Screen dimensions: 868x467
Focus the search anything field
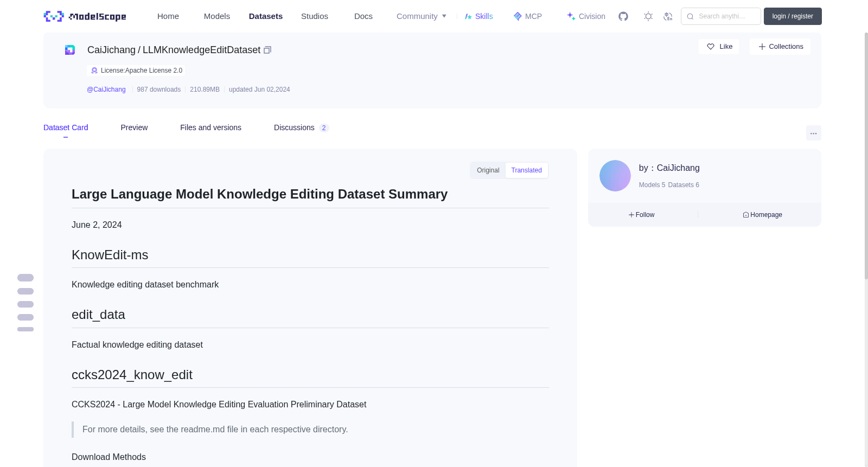721,16
